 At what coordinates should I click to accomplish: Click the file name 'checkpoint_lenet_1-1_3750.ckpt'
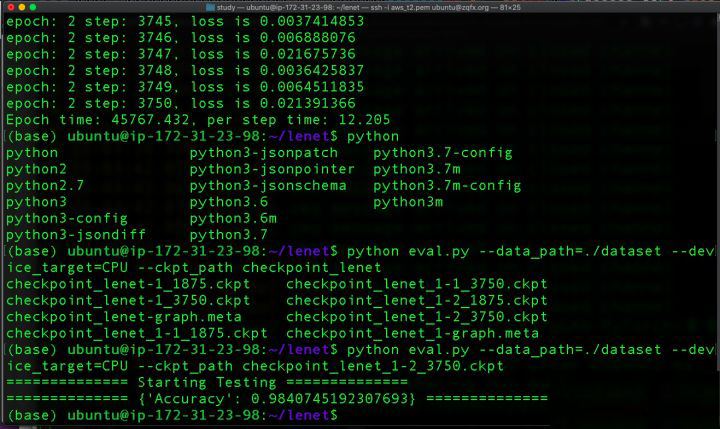coord(416,284)
